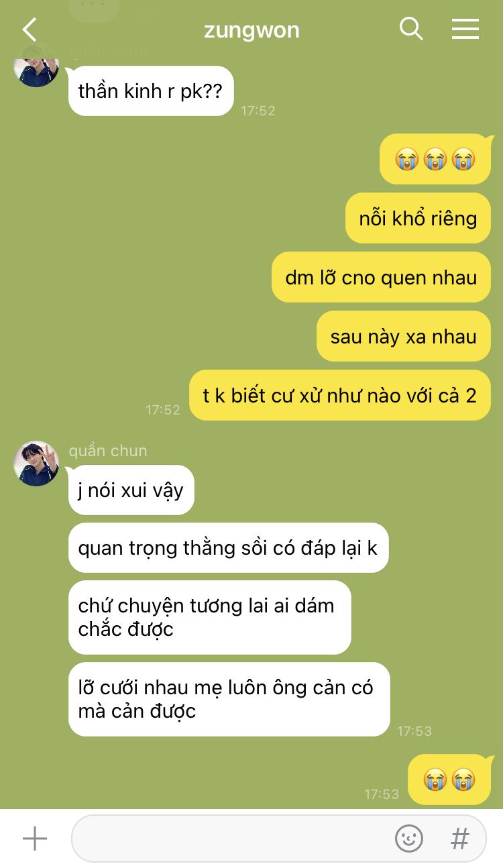Viewport: 503px width, 868px height.
Task: Select 'quan trọng thằng sồi có đáp lại k'
Action: pyautogui.click(x=228, y=548)
